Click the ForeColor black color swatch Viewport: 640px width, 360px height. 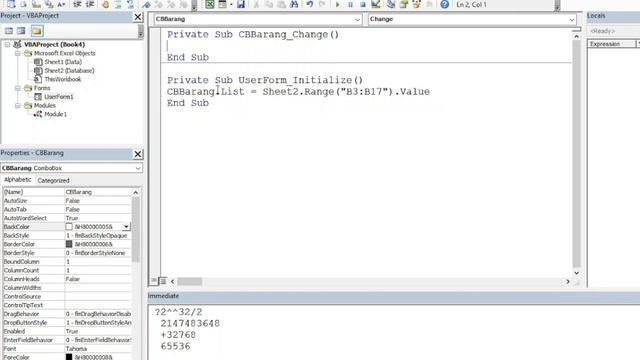(x=69, y=357)
